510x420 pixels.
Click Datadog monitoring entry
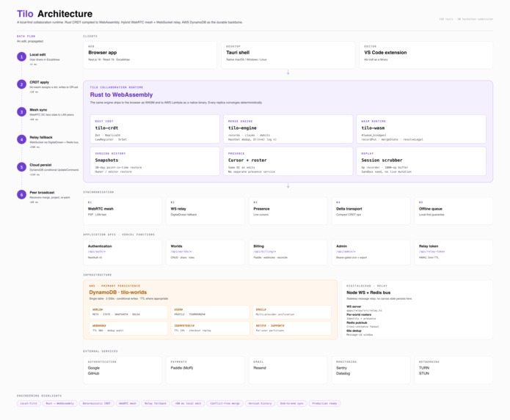[343, 374]
